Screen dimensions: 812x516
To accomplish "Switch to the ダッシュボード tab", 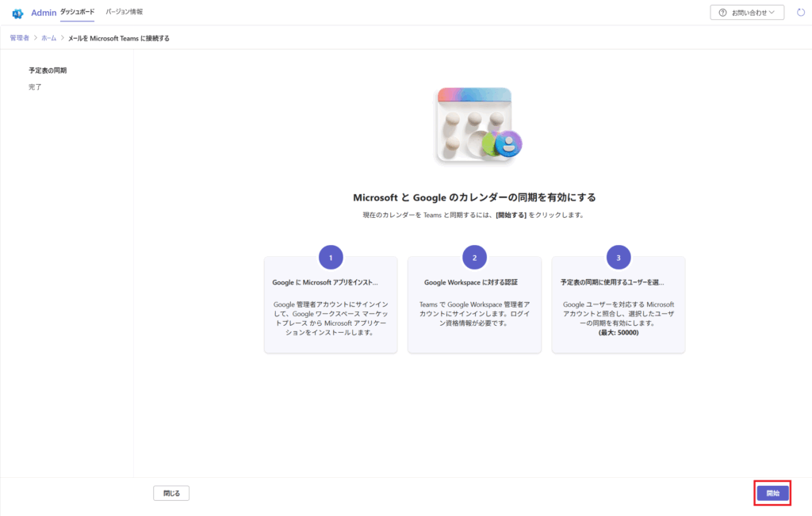I will pos(77,12).
